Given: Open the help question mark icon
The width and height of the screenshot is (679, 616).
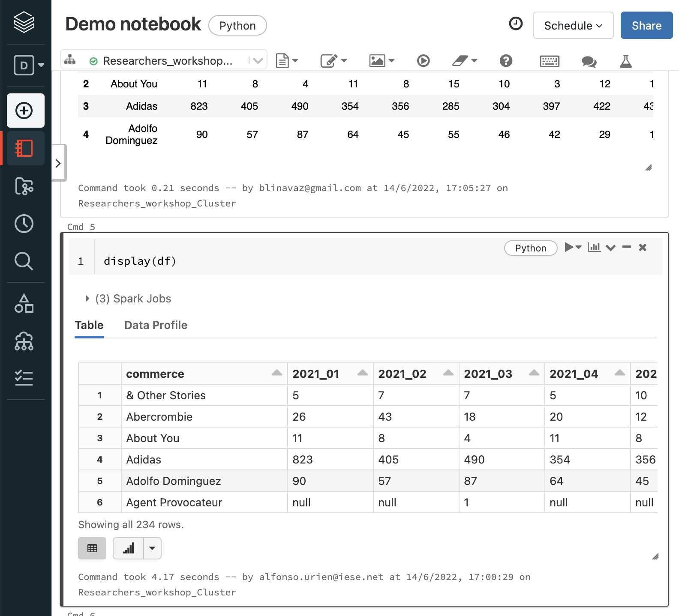Looking at the screenshot, I should (506, 61).
